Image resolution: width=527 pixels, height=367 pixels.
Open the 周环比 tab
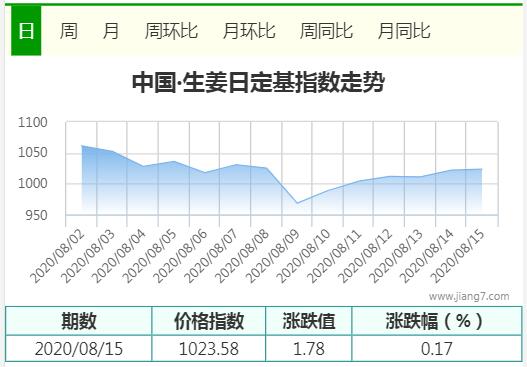click(x=171, y=31)
